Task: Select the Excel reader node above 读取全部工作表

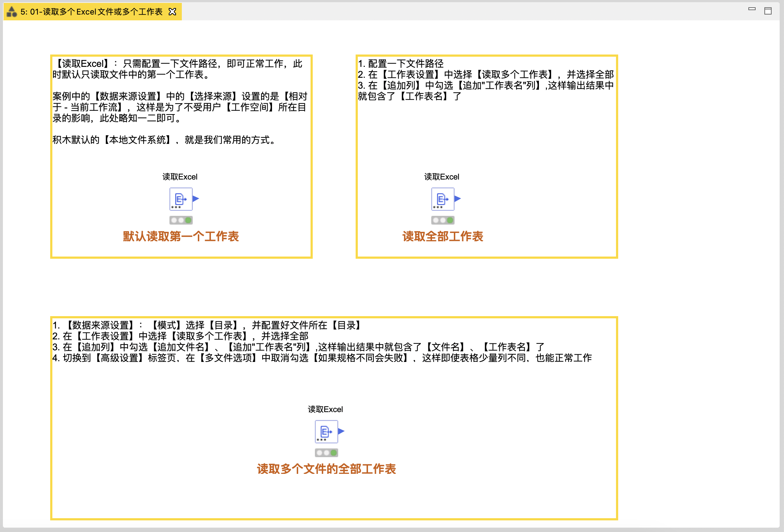Action: pos(443,199)
